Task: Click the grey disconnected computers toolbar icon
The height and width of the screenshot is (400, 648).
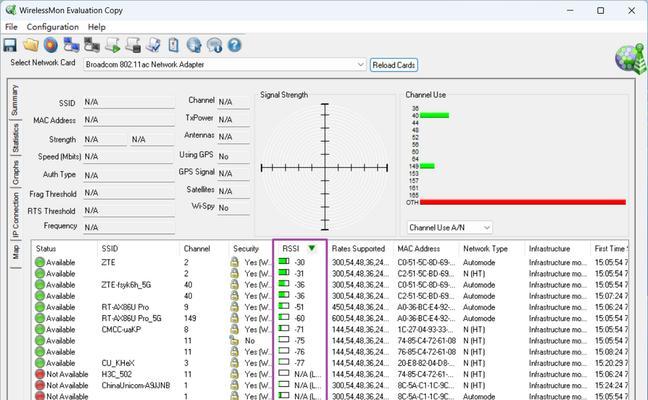Action: point(92,45)
